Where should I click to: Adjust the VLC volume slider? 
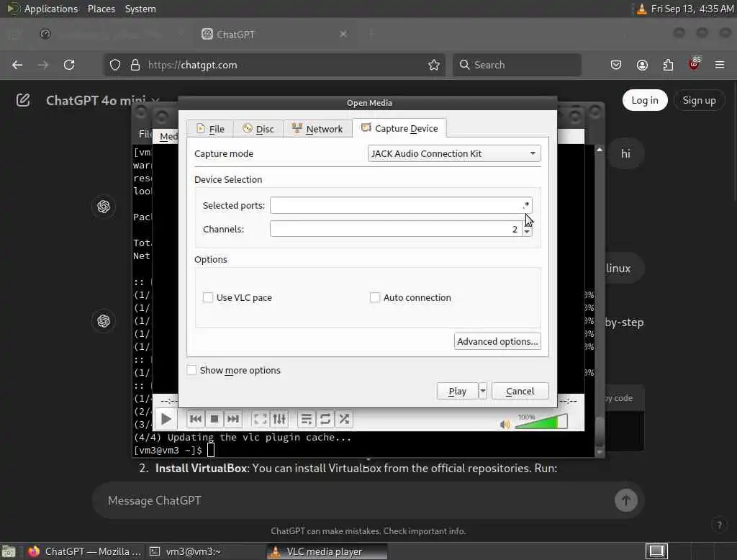point(541,422)
